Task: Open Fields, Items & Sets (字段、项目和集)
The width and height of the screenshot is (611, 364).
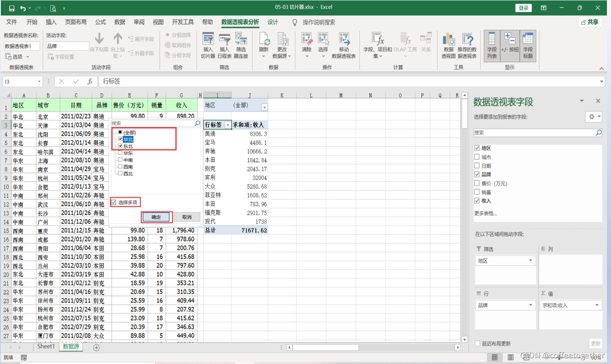Action: point(378,45)
